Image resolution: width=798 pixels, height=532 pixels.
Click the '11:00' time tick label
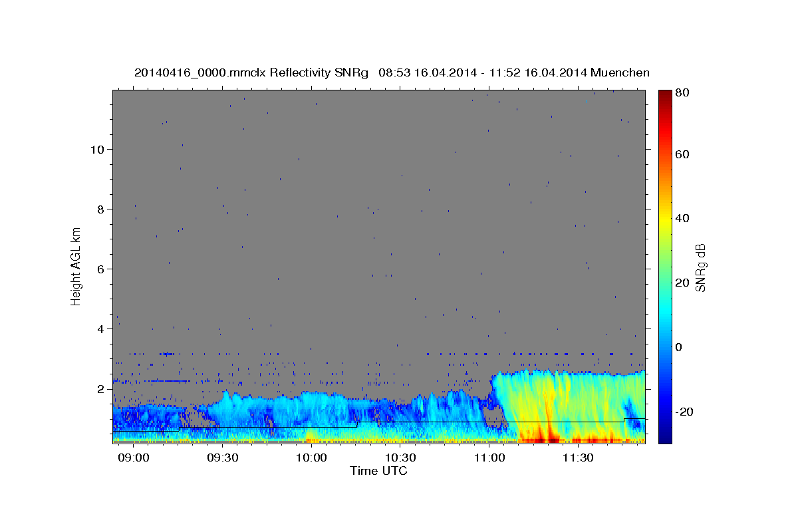pyautogui.click(x=489, y=458)
